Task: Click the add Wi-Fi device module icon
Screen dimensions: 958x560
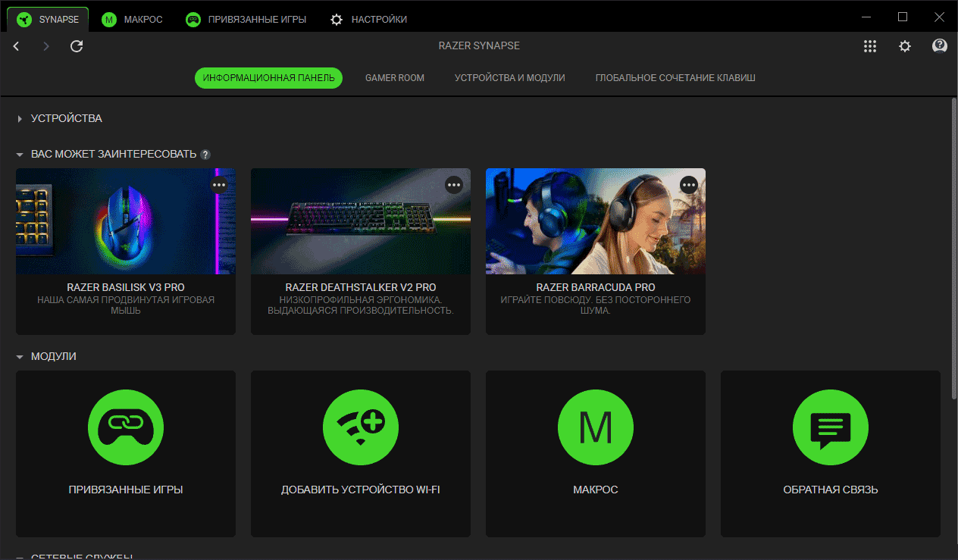Action: tap(361, 429)
